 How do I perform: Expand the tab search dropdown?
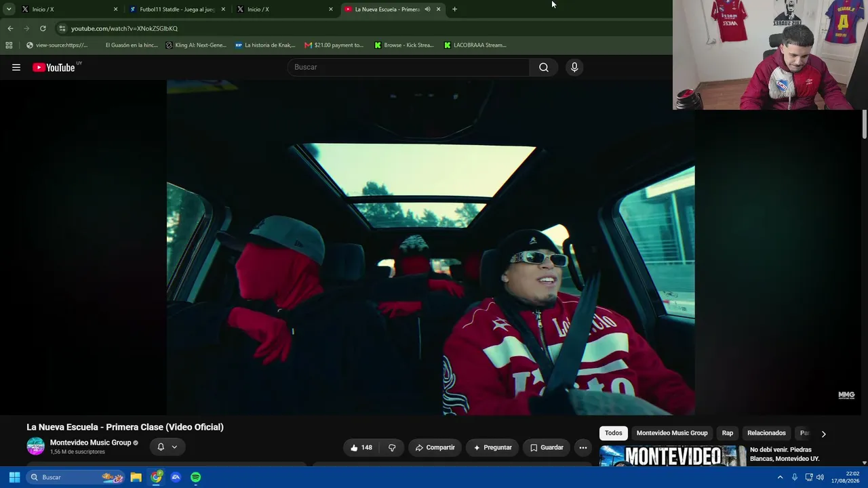tap(9, 9)
